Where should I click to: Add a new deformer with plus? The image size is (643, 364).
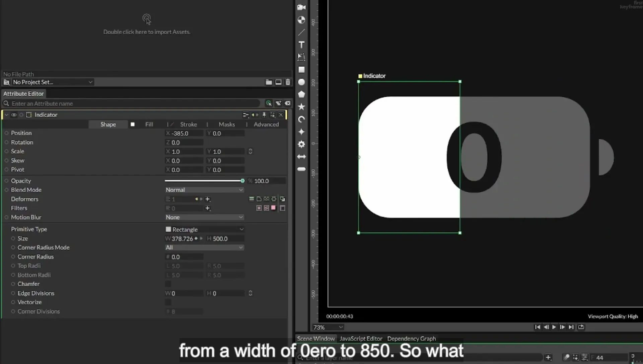(x=208, y=199)
